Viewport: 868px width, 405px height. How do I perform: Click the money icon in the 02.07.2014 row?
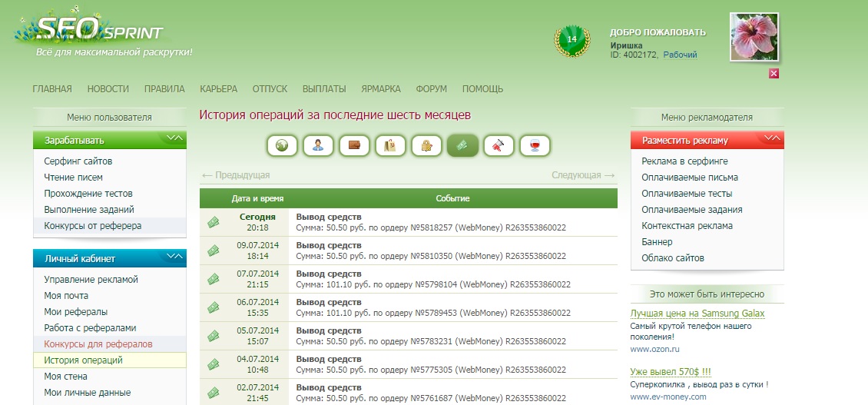[213, 393]
